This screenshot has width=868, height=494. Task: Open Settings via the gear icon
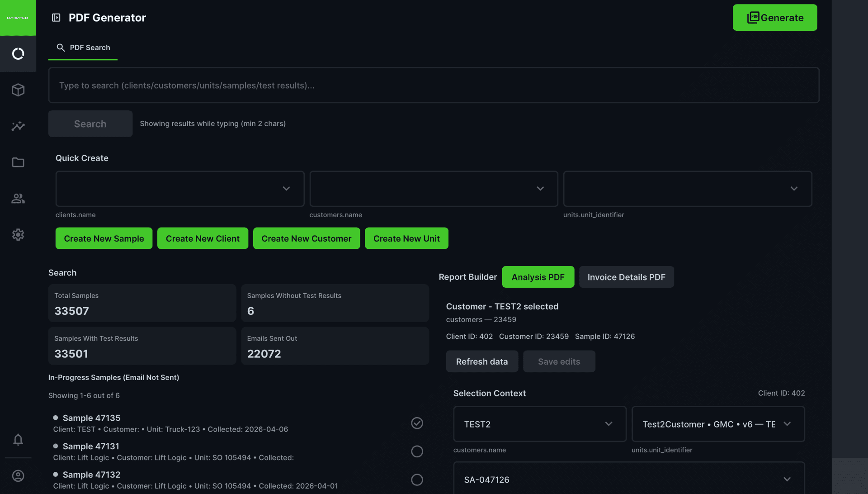point(18,234)
